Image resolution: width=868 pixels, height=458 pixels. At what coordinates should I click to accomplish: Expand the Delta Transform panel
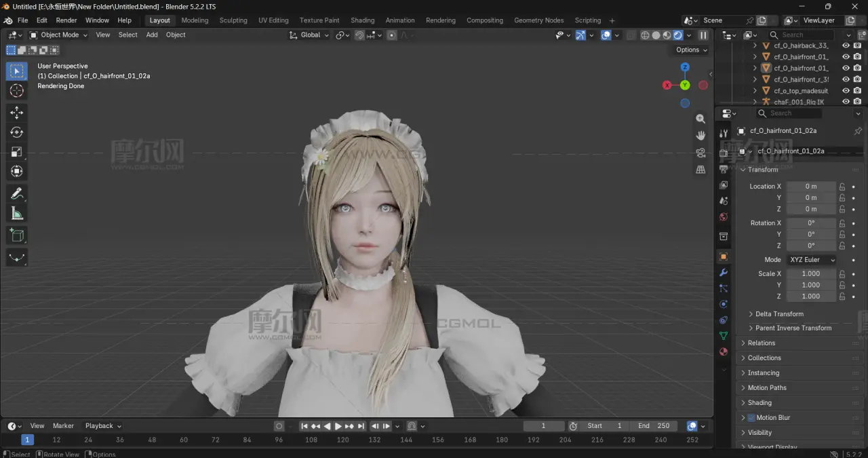click(x=779, y=314)
